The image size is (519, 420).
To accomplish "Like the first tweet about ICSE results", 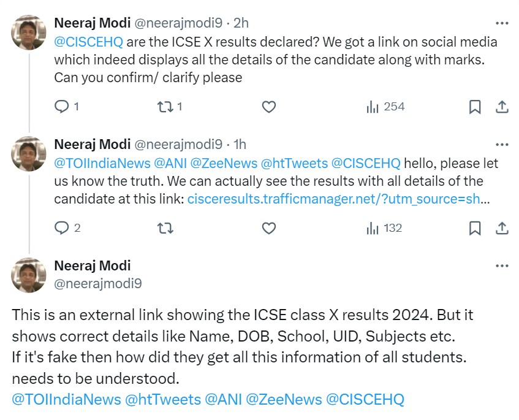I will coord(268,107).
